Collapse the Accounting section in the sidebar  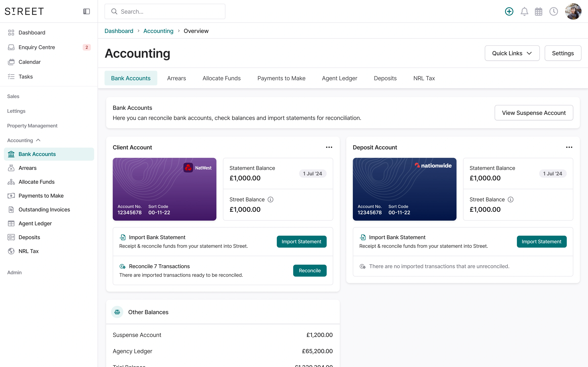(x=38, y=140)
